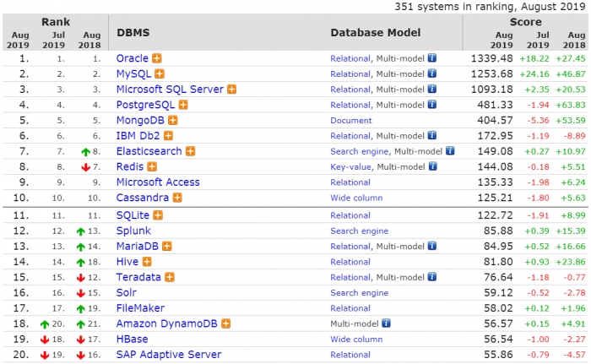
Task: Click the info icon in Amazon DynamoDB's row
Action: pyautogui.click(x=386, y=323)
